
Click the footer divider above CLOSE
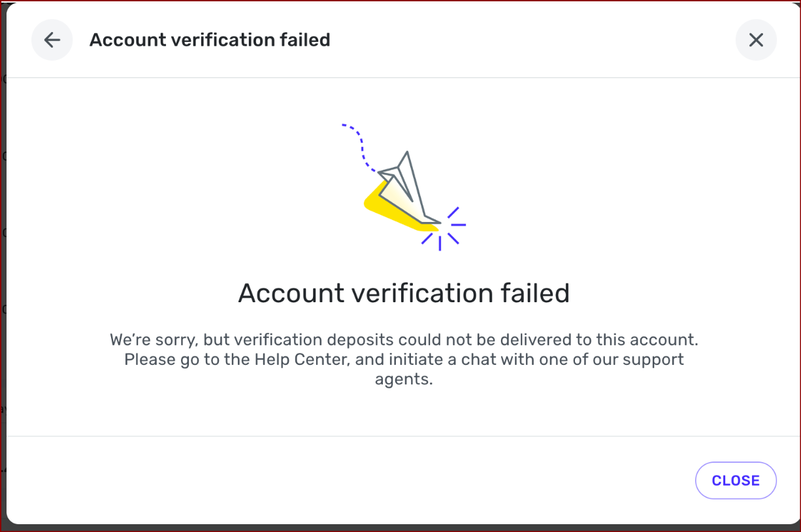[404, 436]
